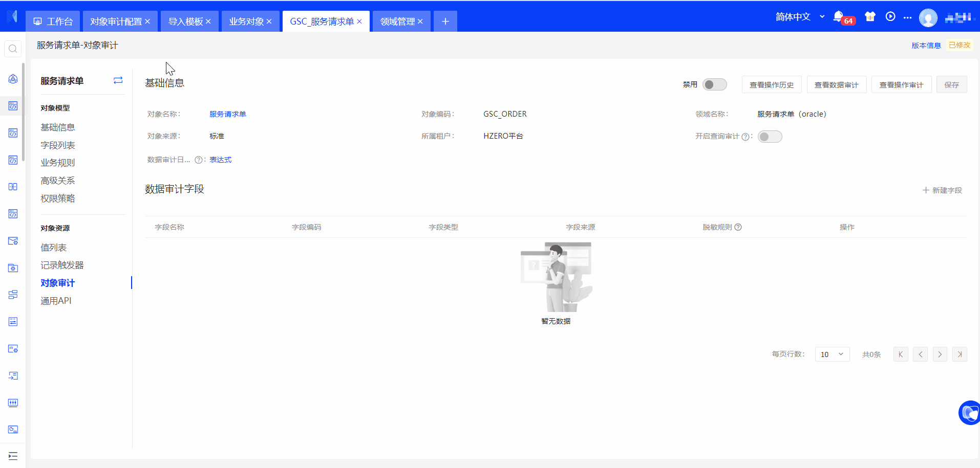Close the GSC_服务请求单 tab
The width and height of the screenshot is (980, 468).
359,21
